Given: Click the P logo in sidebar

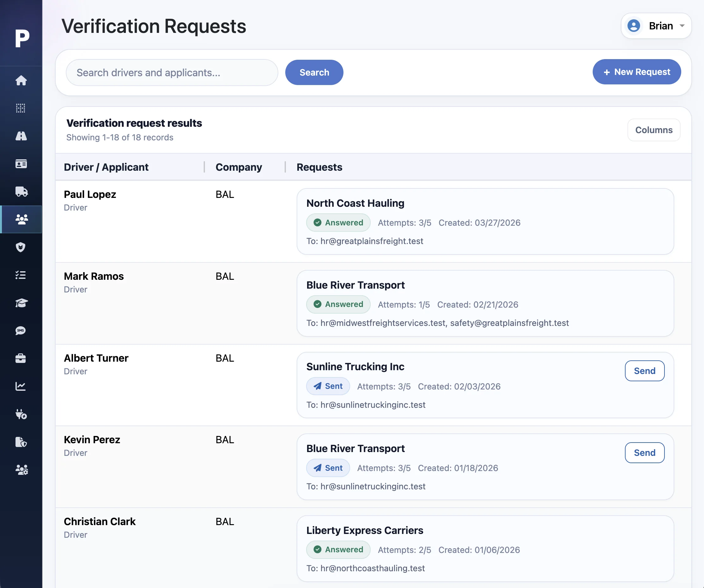Looking at the screenshot, I should coord(22,38).
